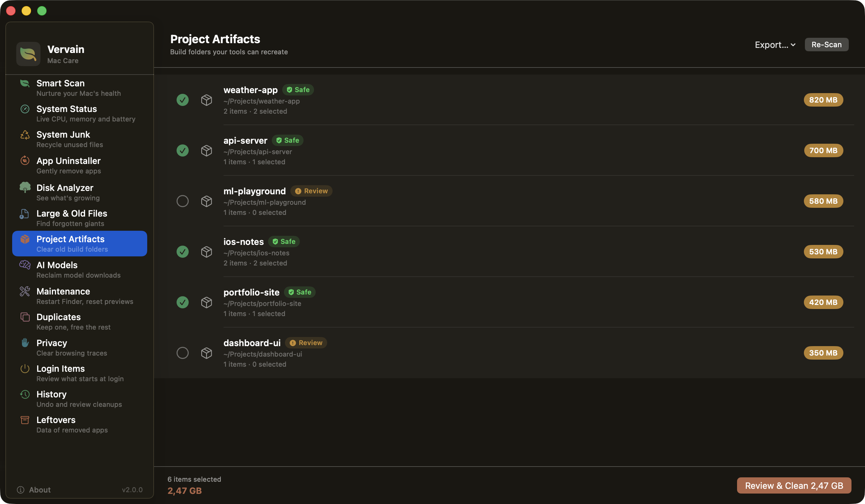Select the System Junk recycle icon
Viewport: 865px width, 504px height.
[x=25, y=135]
